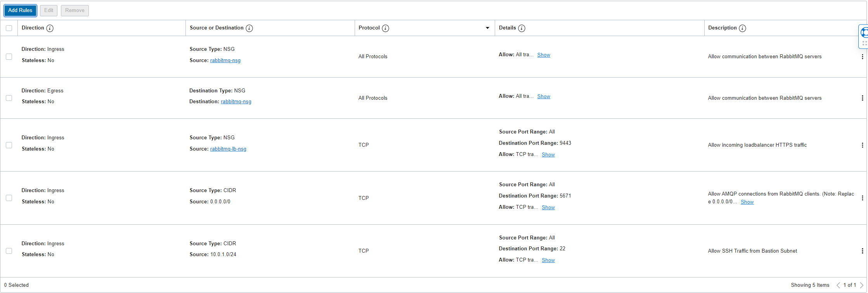Check the 10.0.1.0/24 SSH rule checkbox
The width and height of the screenshot is (868, 293).
pos(9,251)
